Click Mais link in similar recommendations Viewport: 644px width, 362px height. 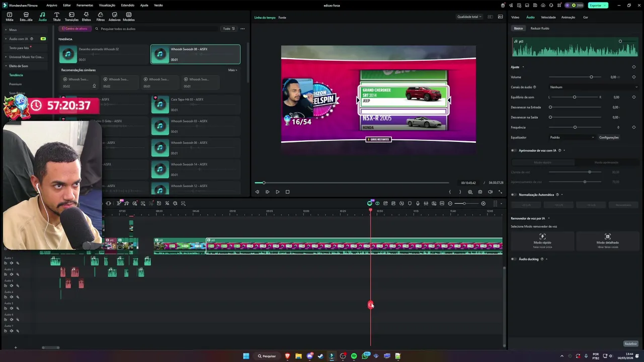tap(232, 70)
